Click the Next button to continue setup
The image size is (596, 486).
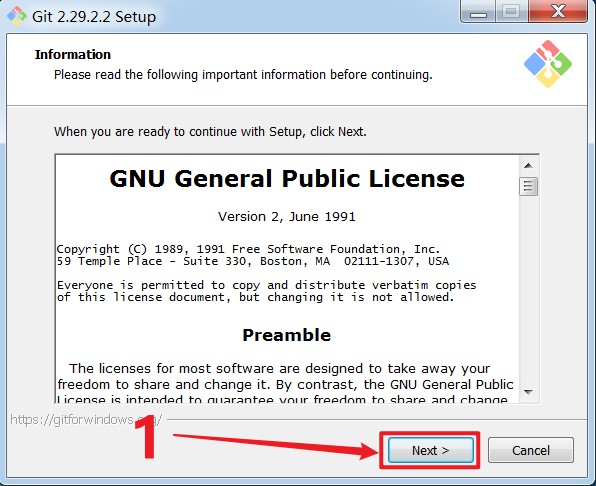tap(430, 450)
